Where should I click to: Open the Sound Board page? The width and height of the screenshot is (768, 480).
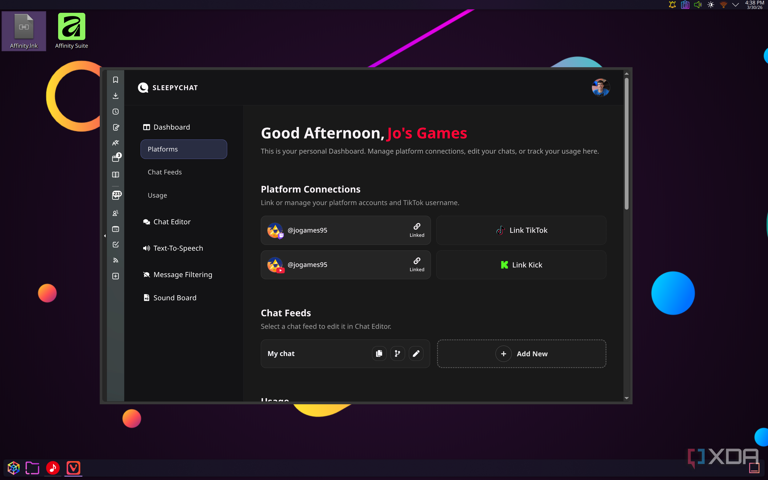pos(169,298)
